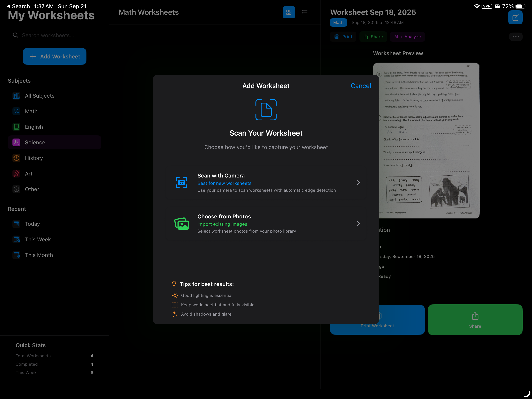Viewport: 532px width, 399px height.
Task: Click the Other question mark icon
Action: (16, 189)
